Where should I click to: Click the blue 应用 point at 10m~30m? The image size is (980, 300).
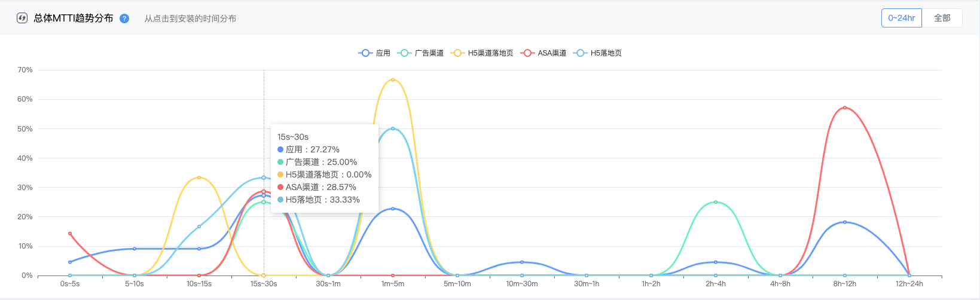pos(522,262)
